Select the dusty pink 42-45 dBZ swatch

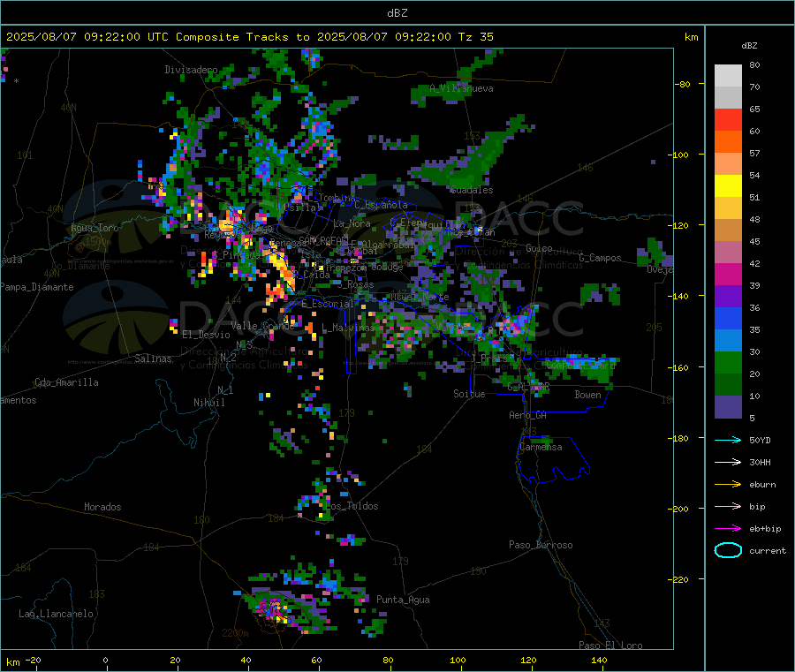coord(728,253)
